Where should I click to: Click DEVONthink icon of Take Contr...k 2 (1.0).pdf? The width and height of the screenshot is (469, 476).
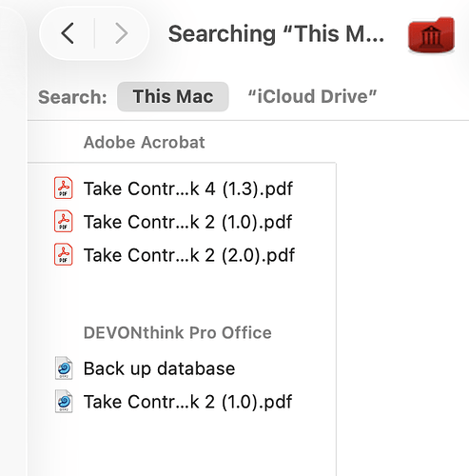64,402
